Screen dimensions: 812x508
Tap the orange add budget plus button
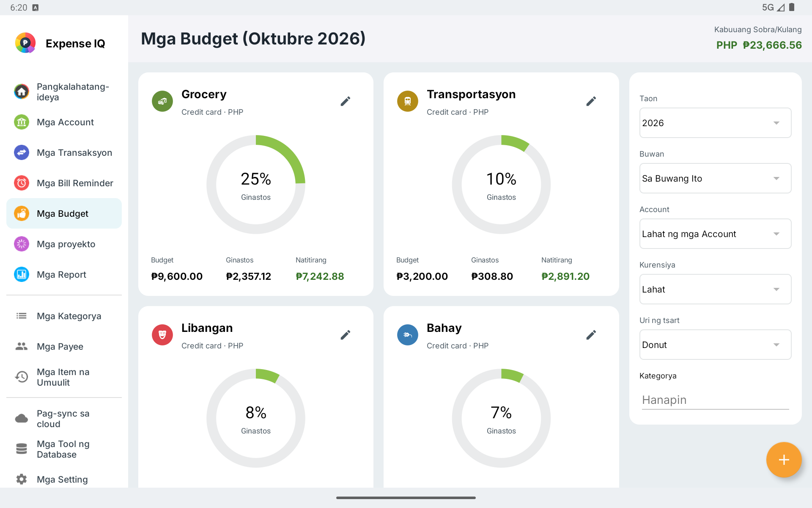[784, 460]
